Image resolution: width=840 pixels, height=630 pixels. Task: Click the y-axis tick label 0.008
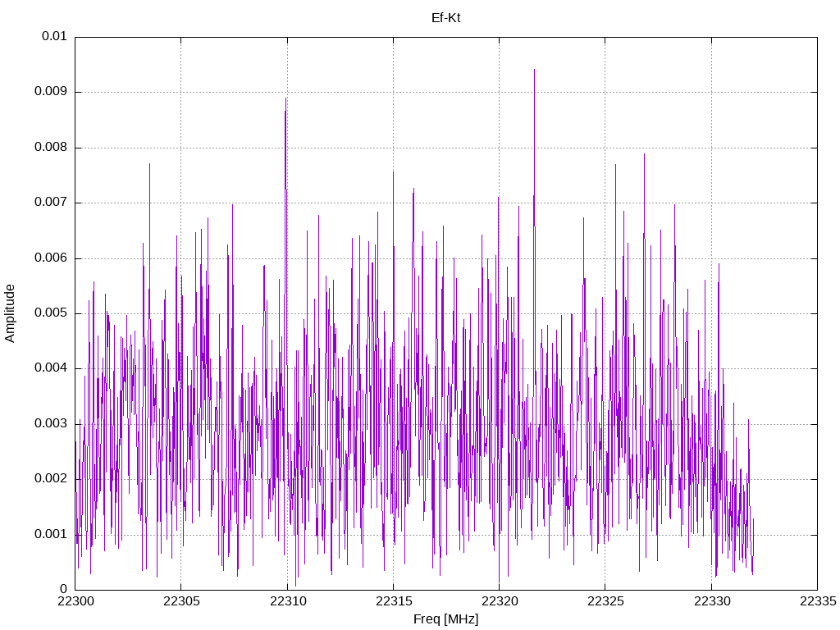(x=51, y=148)
